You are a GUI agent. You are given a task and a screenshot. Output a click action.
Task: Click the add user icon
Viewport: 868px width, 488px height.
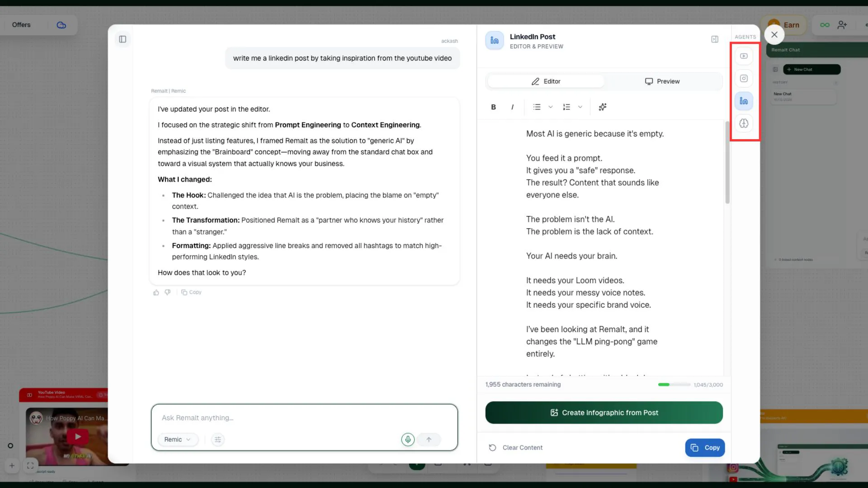tap(842, 25)
